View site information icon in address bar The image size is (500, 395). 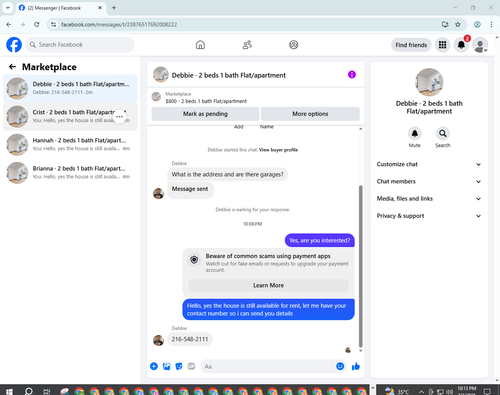(x=53, y=24)
